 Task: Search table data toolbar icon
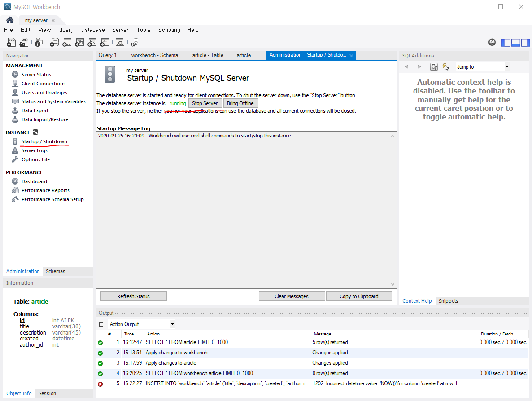tap(120, 43)
